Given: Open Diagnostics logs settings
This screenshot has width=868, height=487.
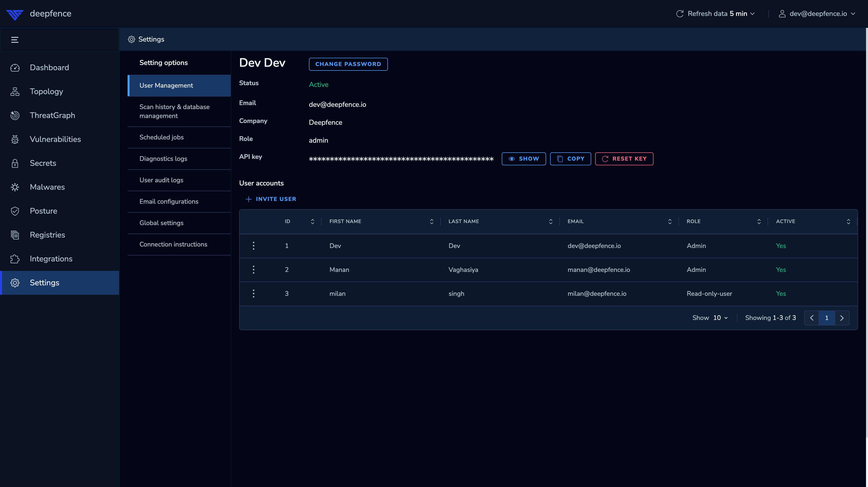Looking at the screenshot, I should (x=179, y=159).
